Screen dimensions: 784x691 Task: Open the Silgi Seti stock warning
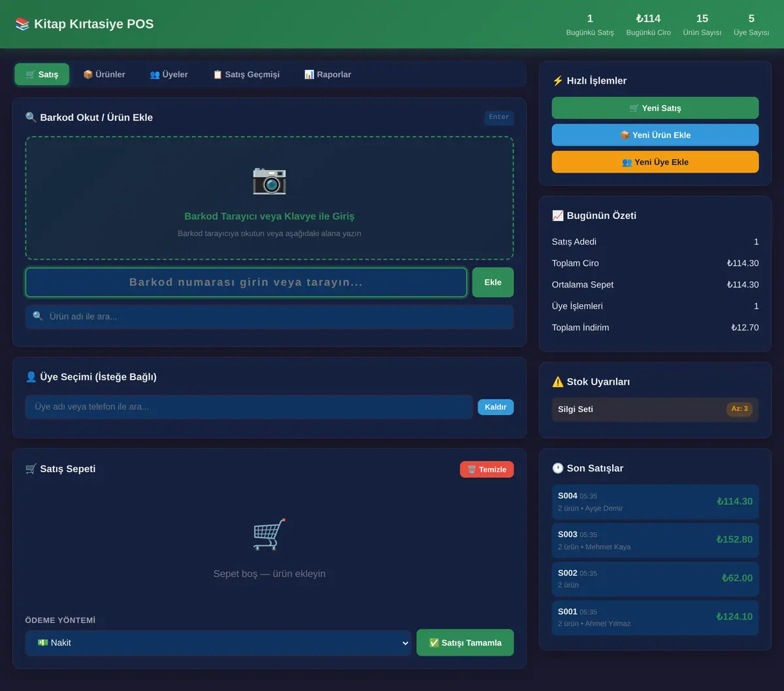655,409
